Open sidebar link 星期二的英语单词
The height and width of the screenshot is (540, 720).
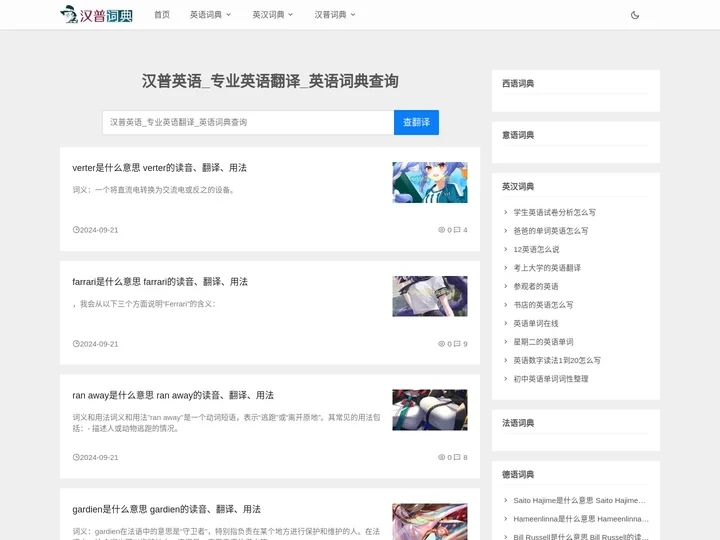(543, 342)
